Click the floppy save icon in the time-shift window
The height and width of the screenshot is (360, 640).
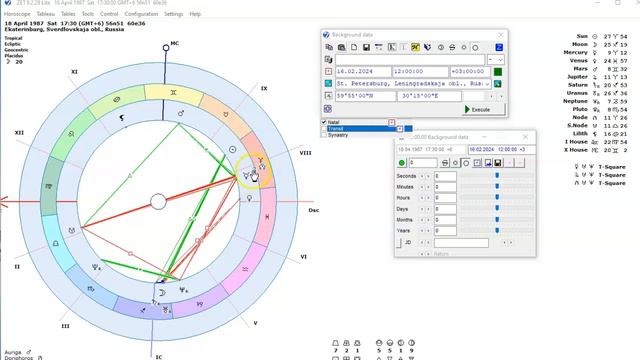point(498,163)
